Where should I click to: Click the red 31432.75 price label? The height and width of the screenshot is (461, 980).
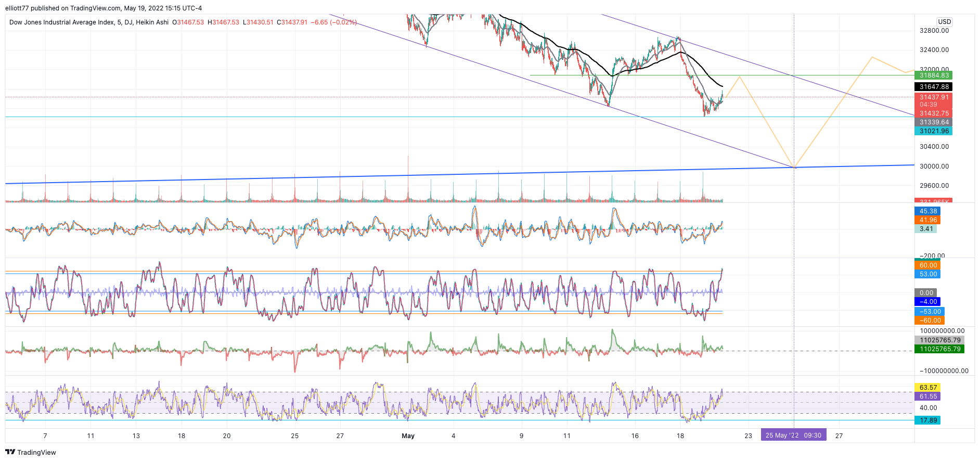[933, 113]
